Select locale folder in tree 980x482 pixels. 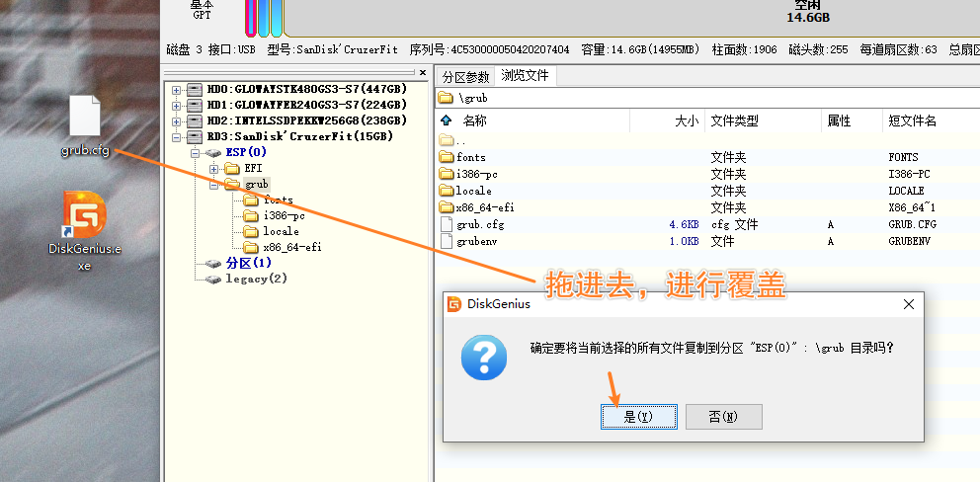pyautogui.click(x=281, y=231)
